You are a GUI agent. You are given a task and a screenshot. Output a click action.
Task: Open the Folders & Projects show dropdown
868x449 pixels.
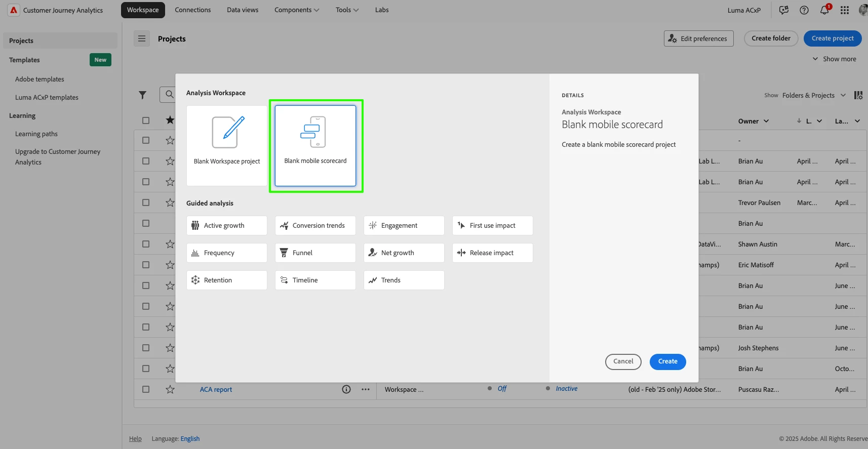coord(814,95)
